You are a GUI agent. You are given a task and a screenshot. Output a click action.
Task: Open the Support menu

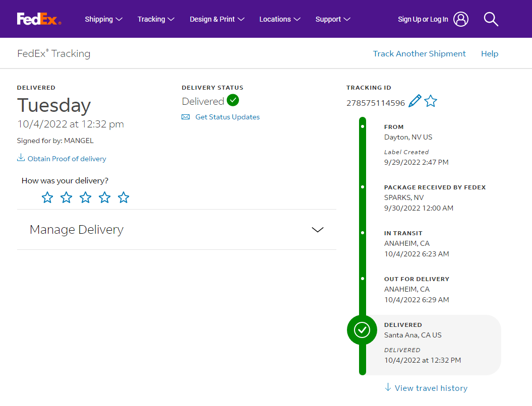tap(333, 19)
